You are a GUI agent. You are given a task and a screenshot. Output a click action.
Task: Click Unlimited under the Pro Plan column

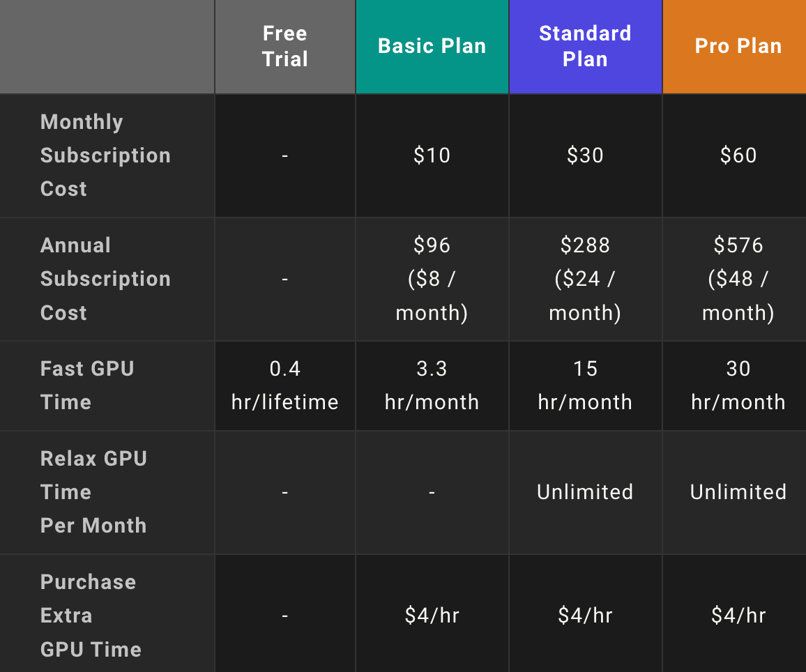[738, 492]
